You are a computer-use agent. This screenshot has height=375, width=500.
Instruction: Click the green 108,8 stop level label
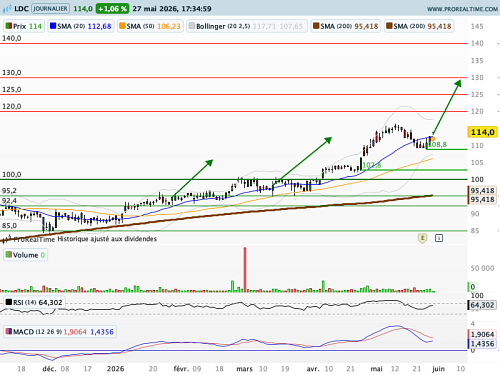point(438,145)
